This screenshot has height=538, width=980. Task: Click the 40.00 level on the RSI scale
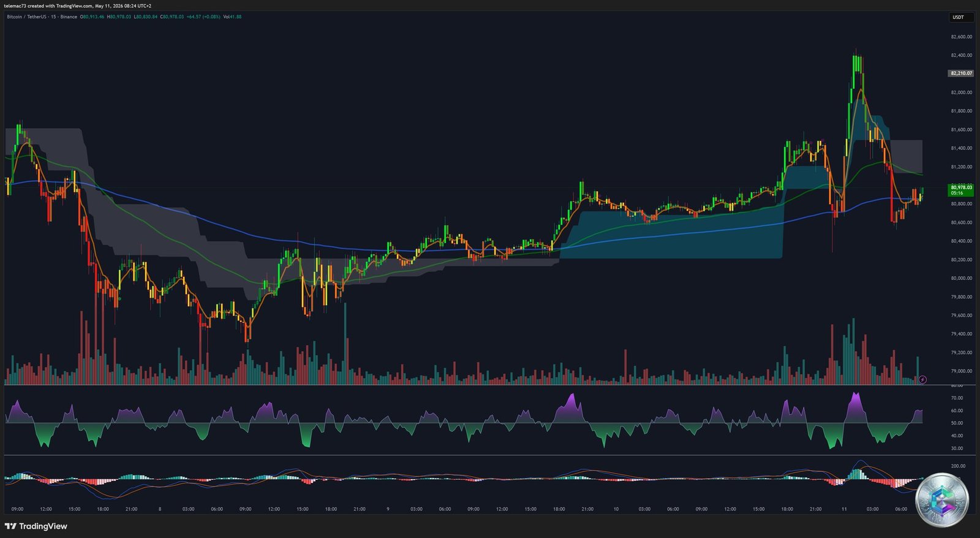click(957, 436)
